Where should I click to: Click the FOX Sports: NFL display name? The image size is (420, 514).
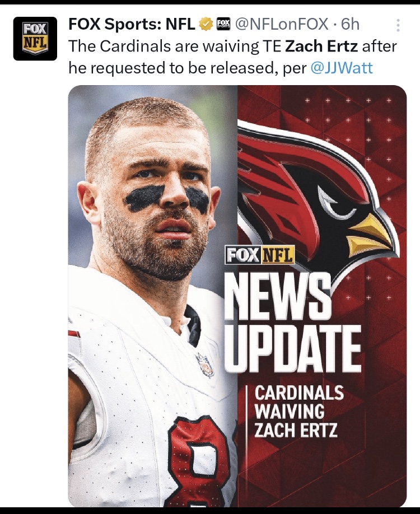point(132,24)
